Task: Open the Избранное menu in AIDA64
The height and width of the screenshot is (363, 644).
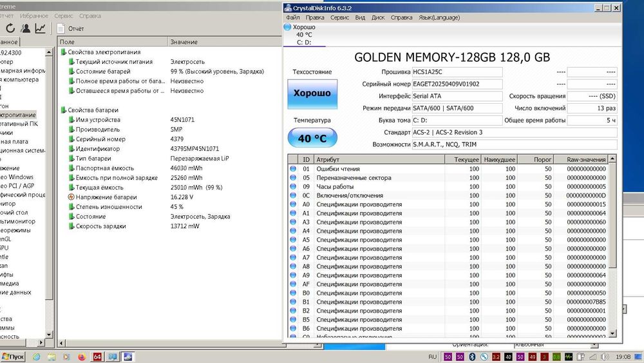Action: click(33, 15)
